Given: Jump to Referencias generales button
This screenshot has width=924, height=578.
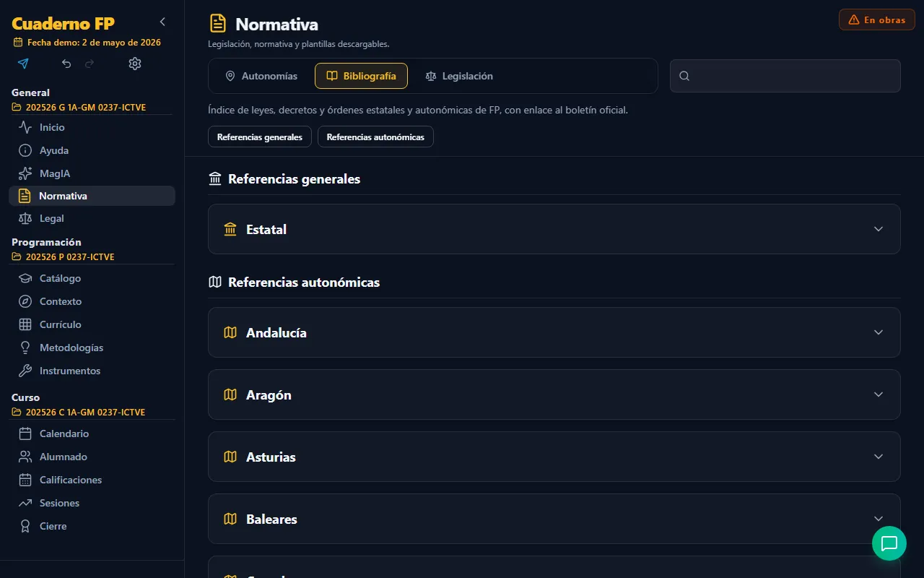Looking at the screenshot, I should (x=260, y=137).
